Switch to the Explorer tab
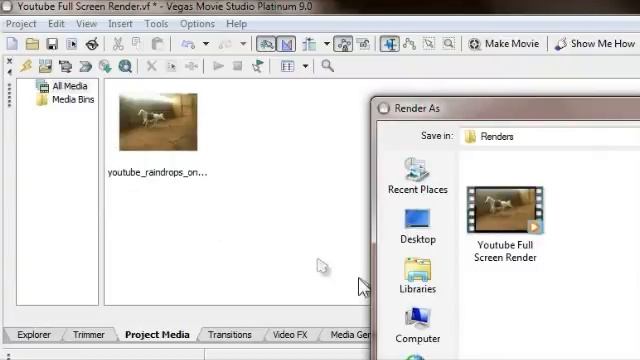The width and height of the screenshot is (640, 360). tap(34, 335)
